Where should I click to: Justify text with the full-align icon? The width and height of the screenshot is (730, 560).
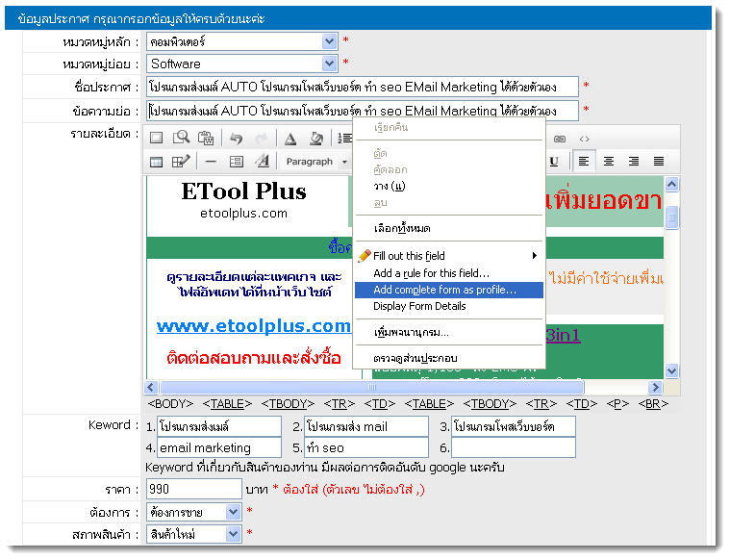click(659, 162)
